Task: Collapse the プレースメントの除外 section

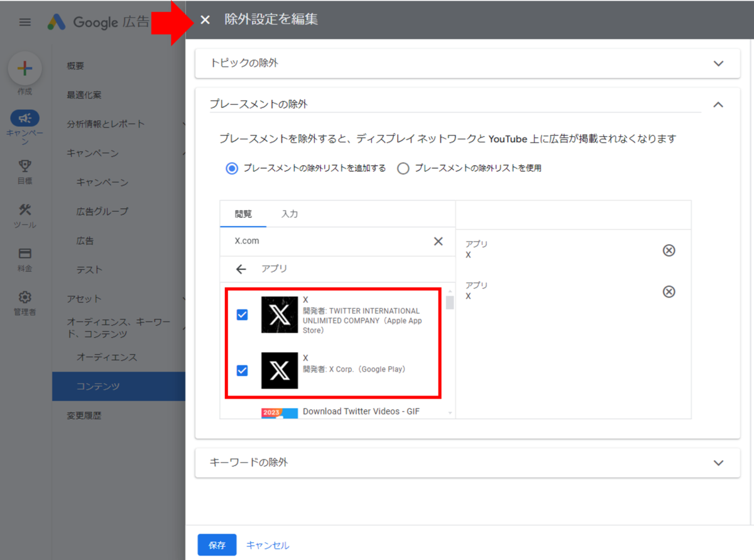Action: click(719, 105)
